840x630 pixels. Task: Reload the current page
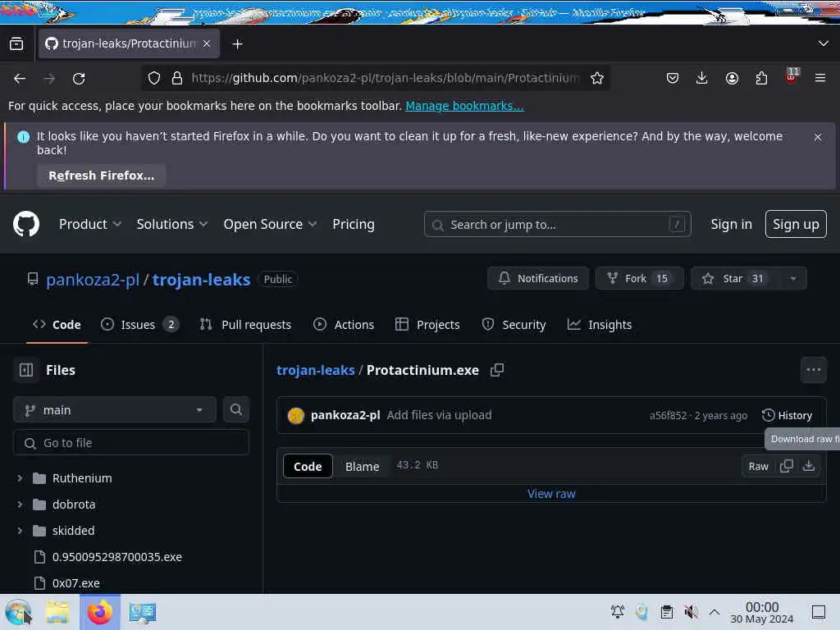click(x=79, y=79)
